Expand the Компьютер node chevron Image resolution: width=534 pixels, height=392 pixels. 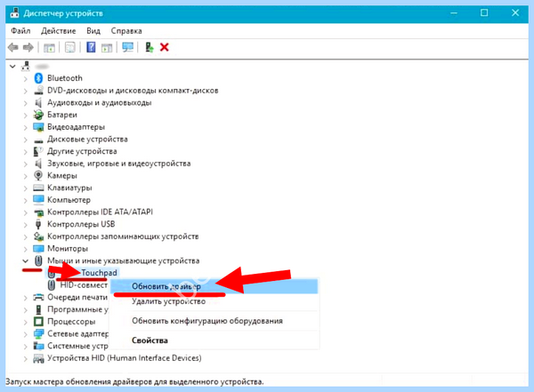coord(25,200)
